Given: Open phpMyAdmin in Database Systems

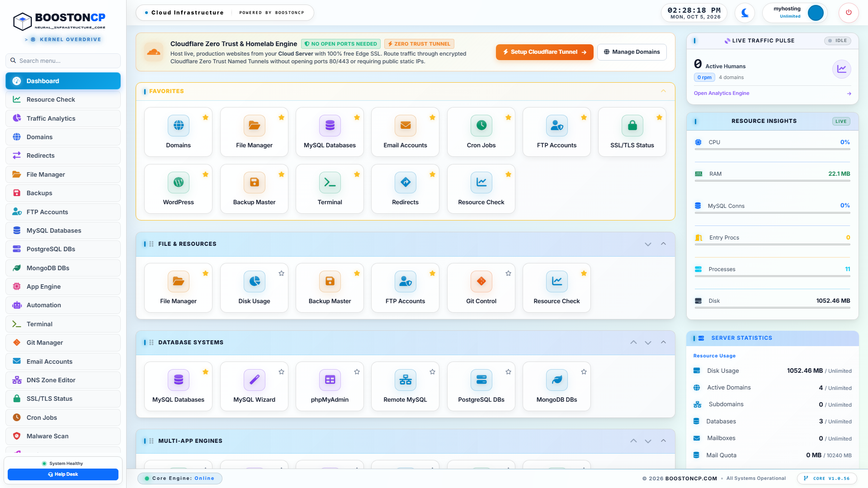Looking at the screenshot, I should (x=330, y=386).
